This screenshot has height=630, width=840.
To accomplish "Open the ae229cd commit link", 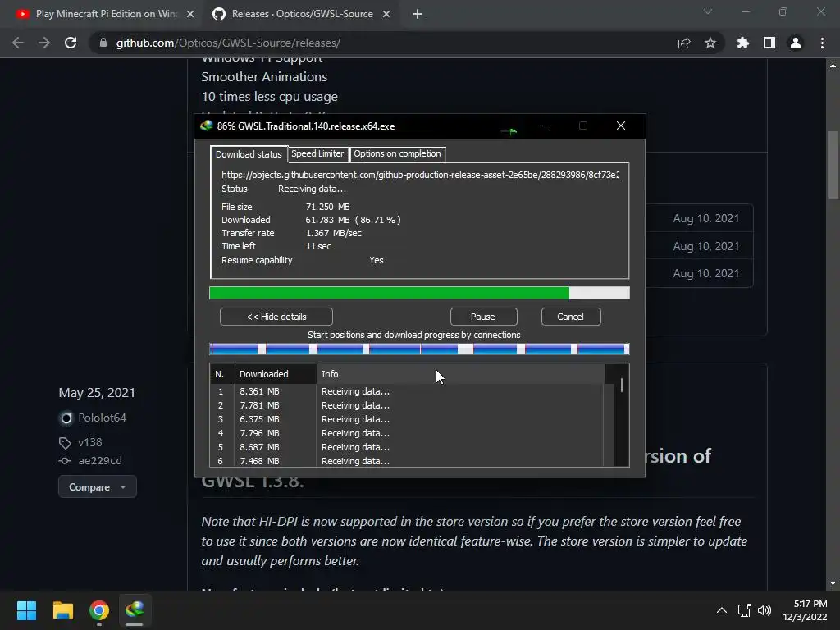I will click(x=99, y=461).
